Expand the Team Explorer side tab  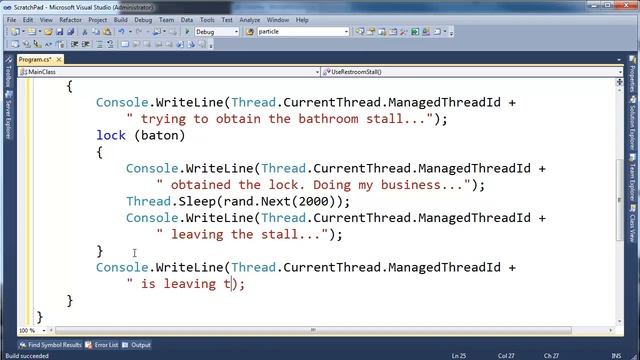632,179
